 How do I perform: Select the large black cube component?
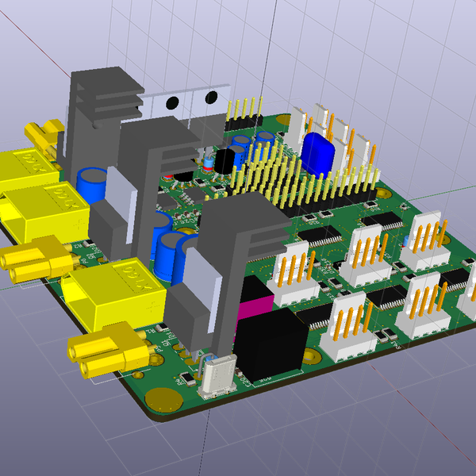(x=271, y=345)
